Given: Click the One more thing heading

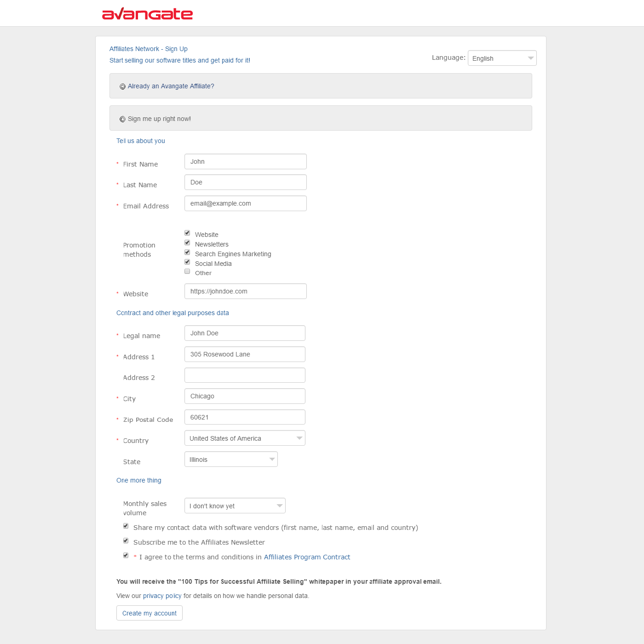Looking at the screenshot, I should pos(139,480).
